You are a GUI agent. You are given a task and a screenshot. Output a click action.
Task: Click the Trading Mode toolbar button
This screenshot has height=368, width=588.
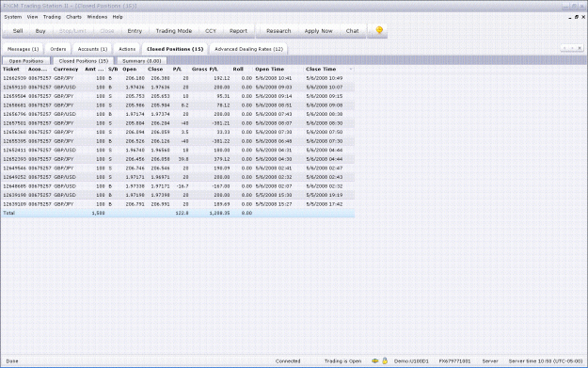pyautogui.click(x=174, y=31)
